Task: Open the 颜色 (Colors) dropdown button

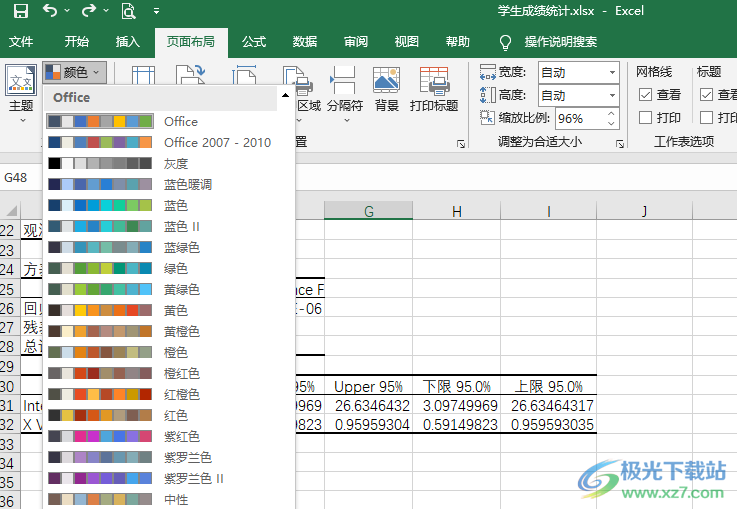Action: (74, 72)
